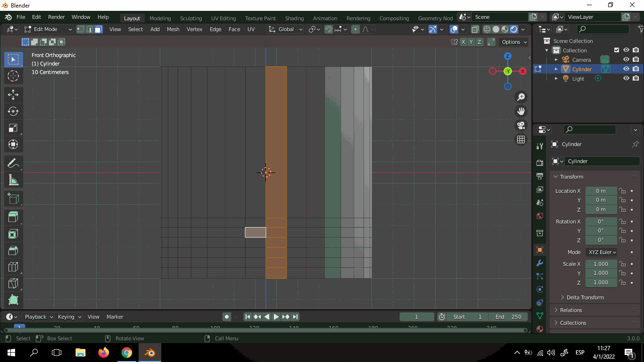Switch to edge select mode

(x=89, y=29)
